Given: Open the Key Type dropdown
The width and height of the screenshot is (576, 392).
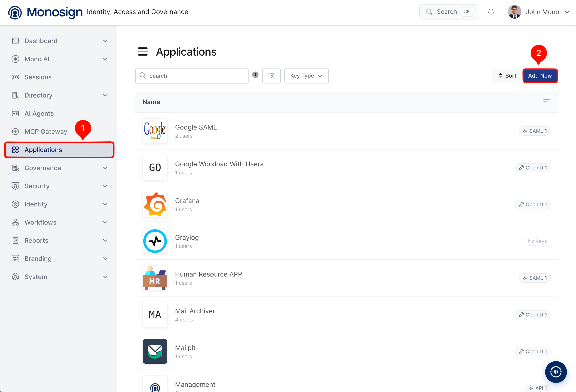Looking at the screenshot, I should (x=306, y=76).
